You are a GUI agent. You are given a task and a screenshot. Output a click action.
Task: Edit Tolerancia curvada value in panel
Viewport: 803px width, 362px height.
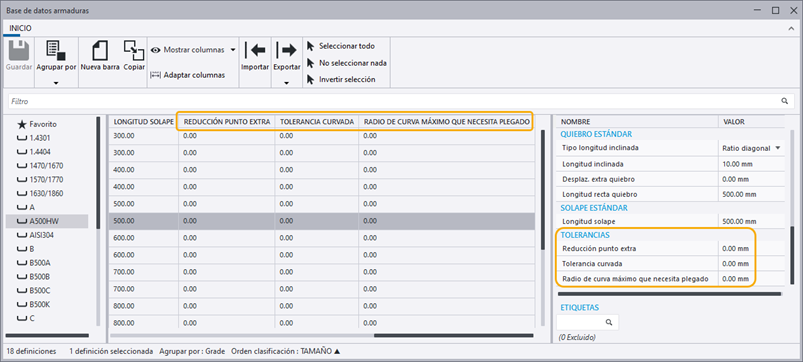(751, 264)
